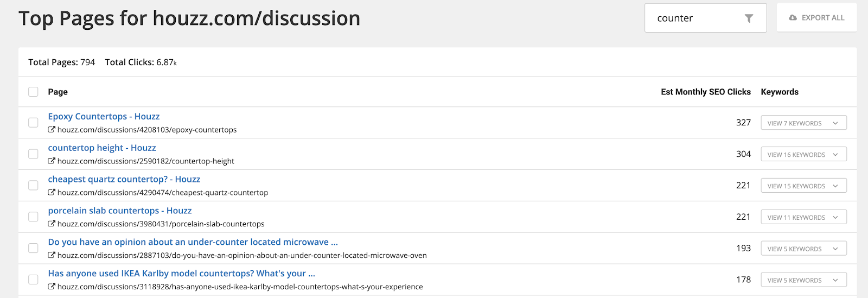This screenshot has width=868, height=298.
Task: Check the Epoxy Countertops row checkbox
Action: pos(33,123)
